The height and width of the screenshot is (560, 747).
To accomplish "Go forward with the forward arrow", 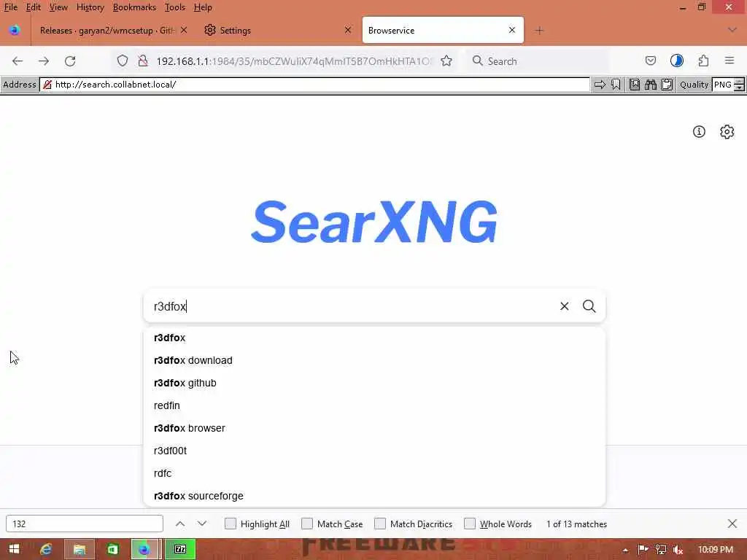I will pyautogui.click(x=44, y=61).
